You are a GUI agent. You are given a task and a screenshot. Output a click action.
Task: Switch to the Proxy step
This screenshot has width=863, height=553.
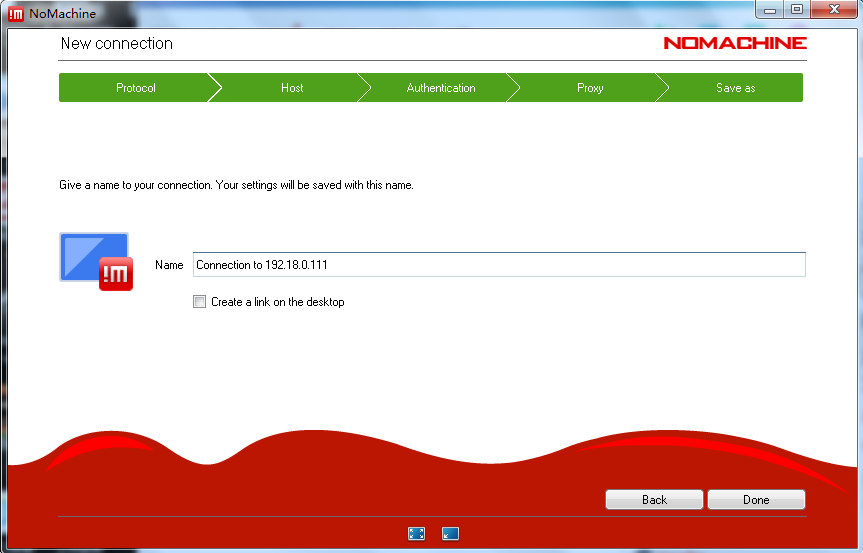pyautogui.click(x=590, y=87)
